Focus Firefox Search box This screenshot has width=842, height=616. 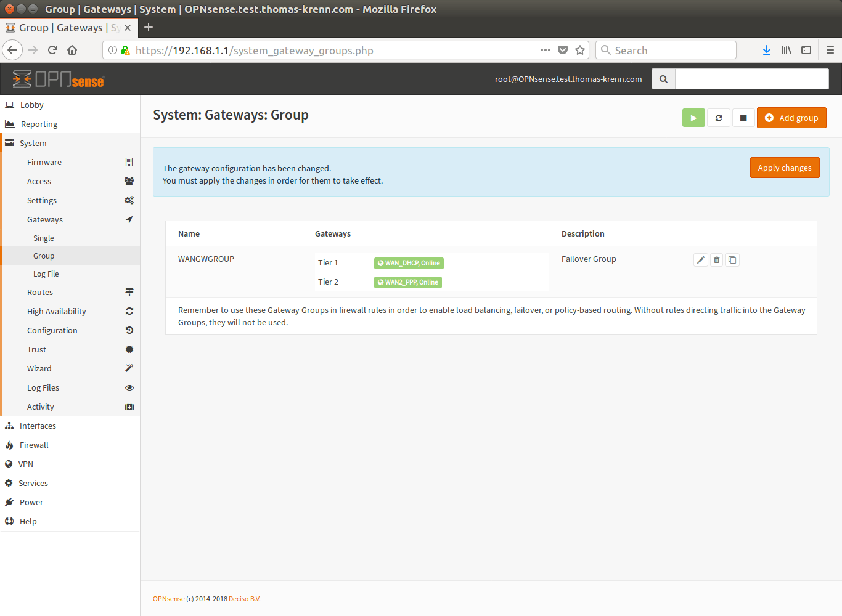click(x=666, y=51)
